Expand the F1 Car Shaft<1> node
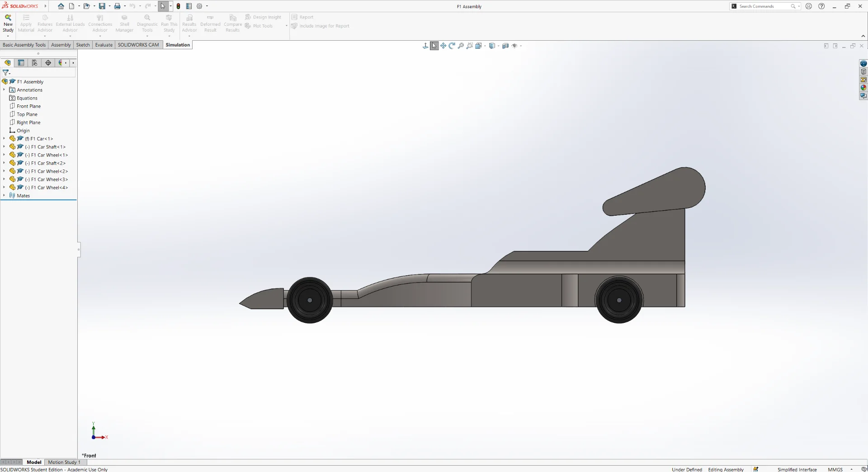Screen dimensions: 868x472 coord(4,147)
